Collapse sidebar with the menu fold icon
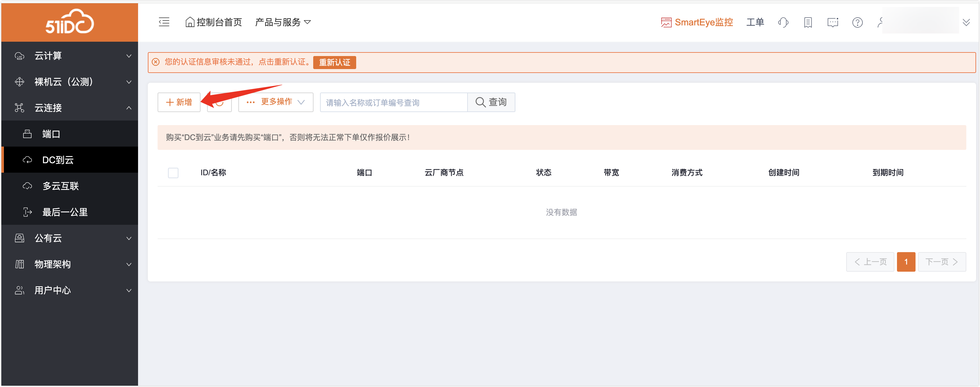The image size is (980, 387). click(164, 22)
